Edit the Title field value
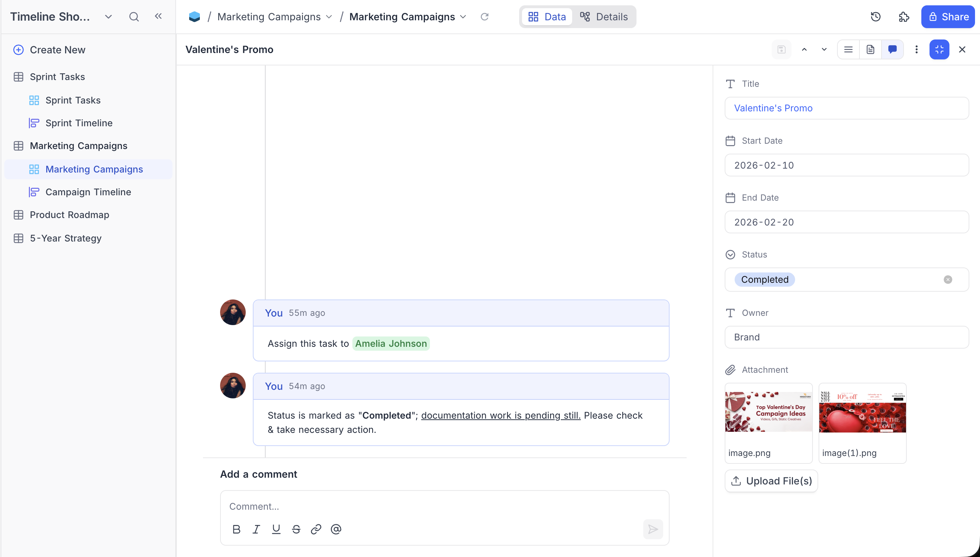The height and width of the screenshot is (557, 980). [847, 108]
